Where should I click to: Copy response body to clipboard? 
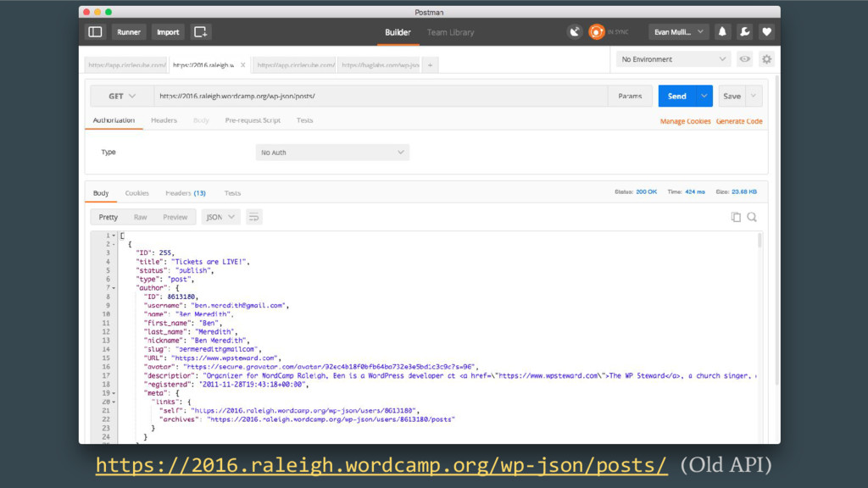(x=736, y=217)
